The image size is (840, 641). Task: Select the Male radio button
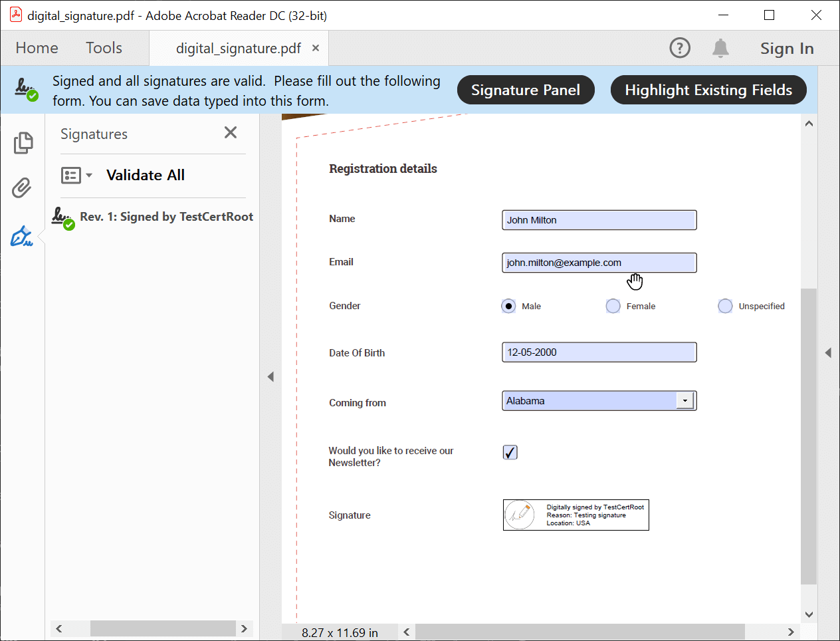508,306
